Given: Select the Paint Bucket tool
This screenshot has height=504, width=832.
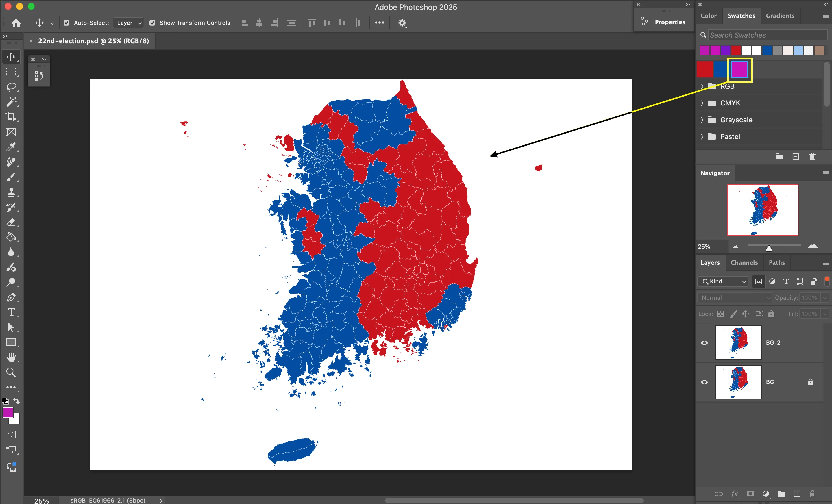Looking at the screenshot, I should coord(11,237).
